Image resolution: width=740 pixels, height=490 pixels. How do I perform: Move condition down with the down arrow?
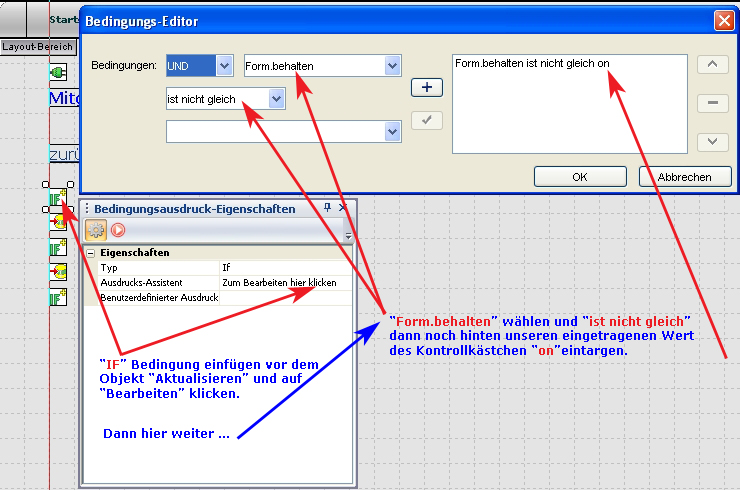[712, 142]
